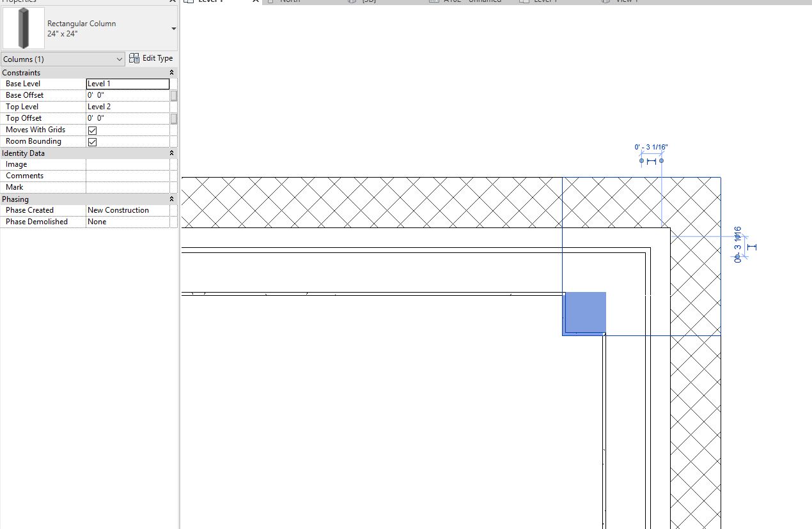812x529 pixels.
Task: Click the Rectangular Column preview thumbnail
Action: (23, 28)
